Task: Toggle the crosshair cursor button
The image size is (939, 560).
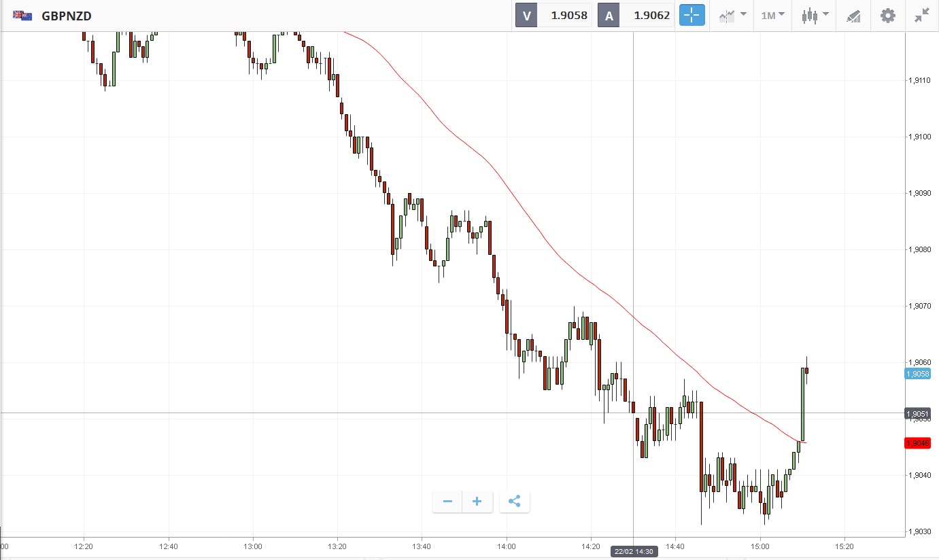Action: coord(692,15)
